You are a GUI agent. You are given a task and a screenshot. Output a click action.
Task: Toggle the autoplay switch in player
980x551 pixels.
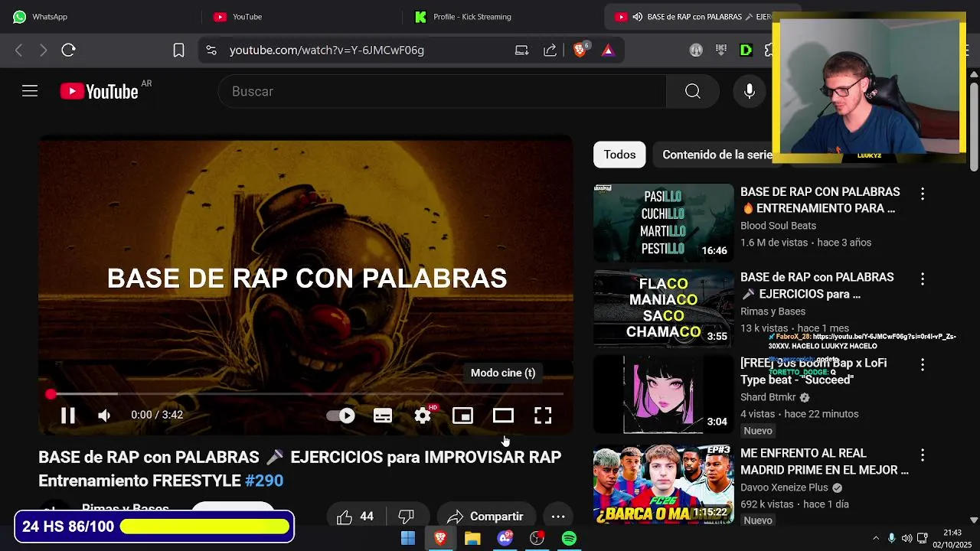(x=341, y=416)
